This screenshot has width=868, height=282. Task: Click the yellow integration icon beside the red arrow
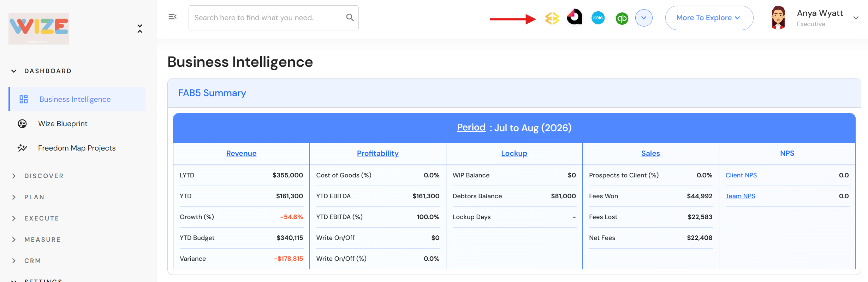pos(552,18)
